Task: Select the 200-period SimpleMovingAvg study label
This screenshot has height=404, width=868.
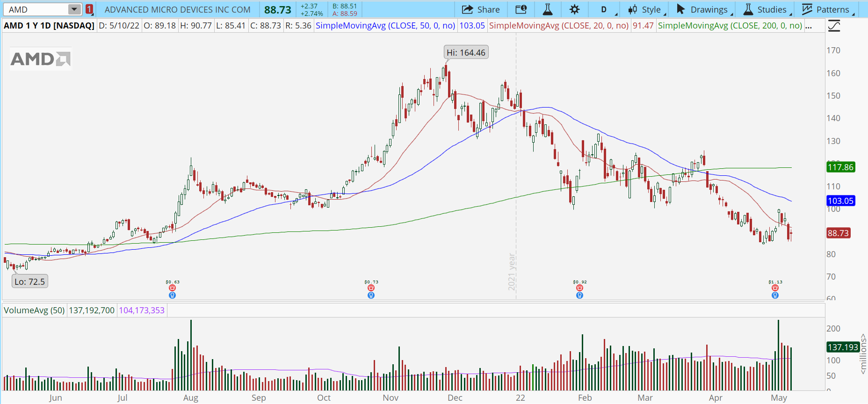Action: (730, 26)
